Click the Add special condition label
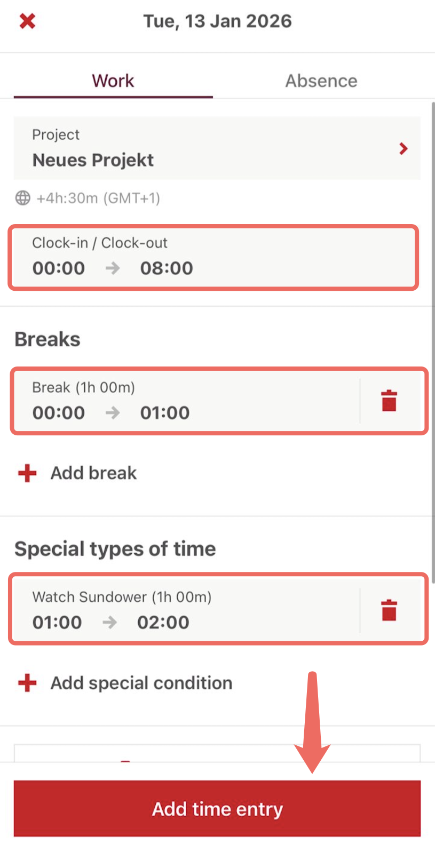 (x=141, y=683)
